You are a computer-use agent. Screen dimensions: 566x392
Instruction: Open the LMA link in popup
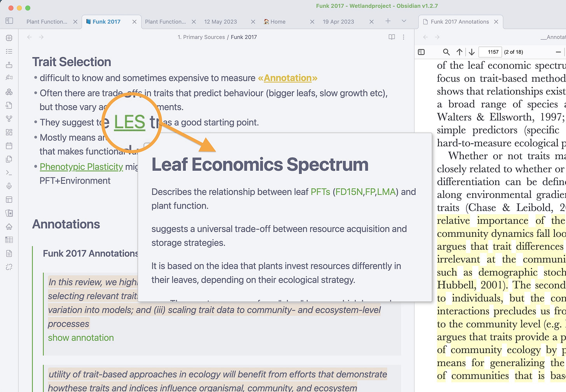386,192
